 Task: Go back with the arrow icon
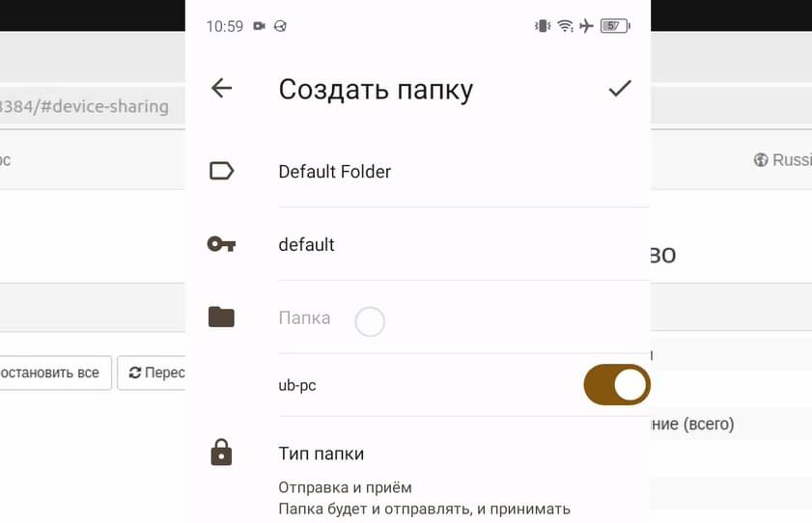pos(222,88)
